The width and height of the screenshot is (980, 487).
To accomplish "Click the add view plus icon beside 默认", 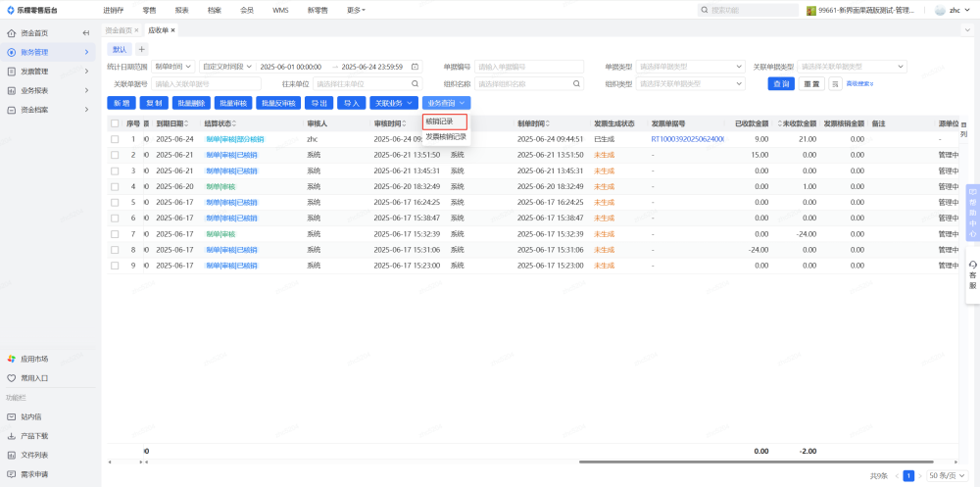I will pyautogui.click(x=141, y=49).
